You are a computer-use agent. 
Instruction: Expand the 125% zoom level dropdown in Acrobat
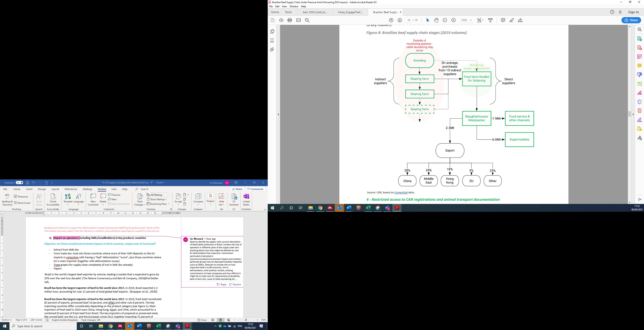pyautogui.click(x=471, y=20)
